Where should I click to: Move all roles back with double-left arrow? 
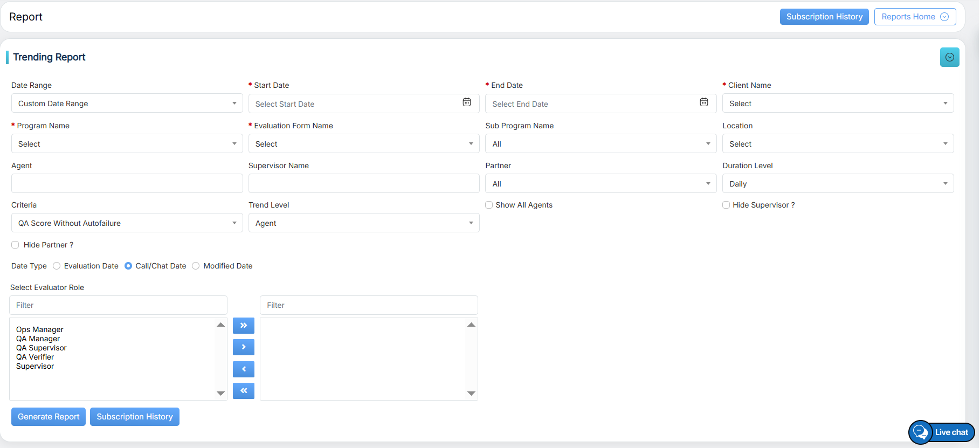coord(244,391)
